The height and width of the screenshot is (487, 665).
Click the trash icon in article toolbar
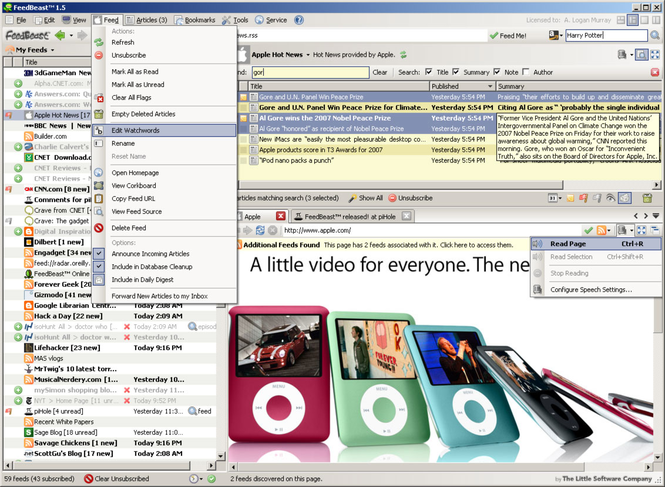point(647,198)
